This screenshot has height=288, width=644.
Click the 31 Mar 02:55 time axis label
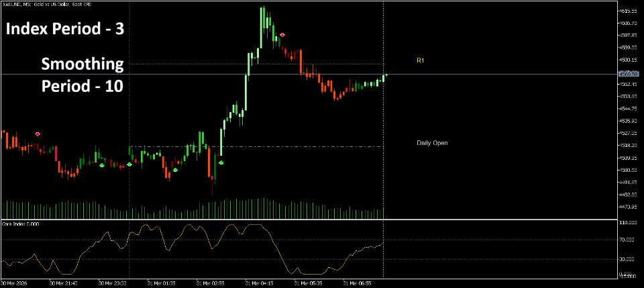coord(209,283)
